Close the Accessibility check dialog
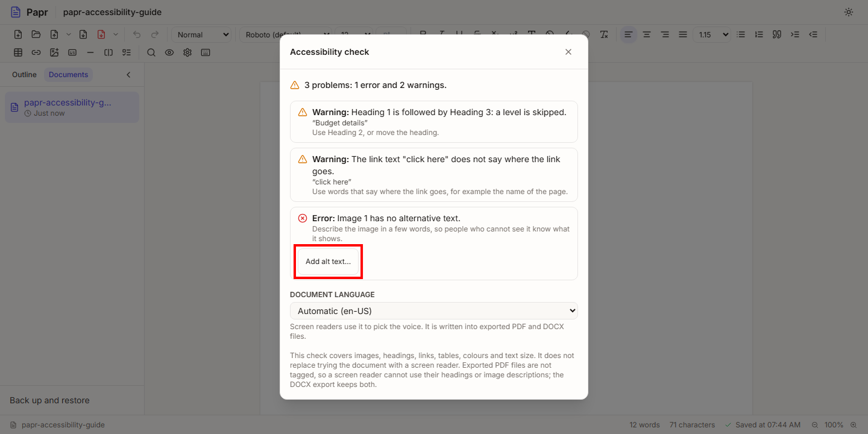 pyautogui.click(x=568, y=52)
